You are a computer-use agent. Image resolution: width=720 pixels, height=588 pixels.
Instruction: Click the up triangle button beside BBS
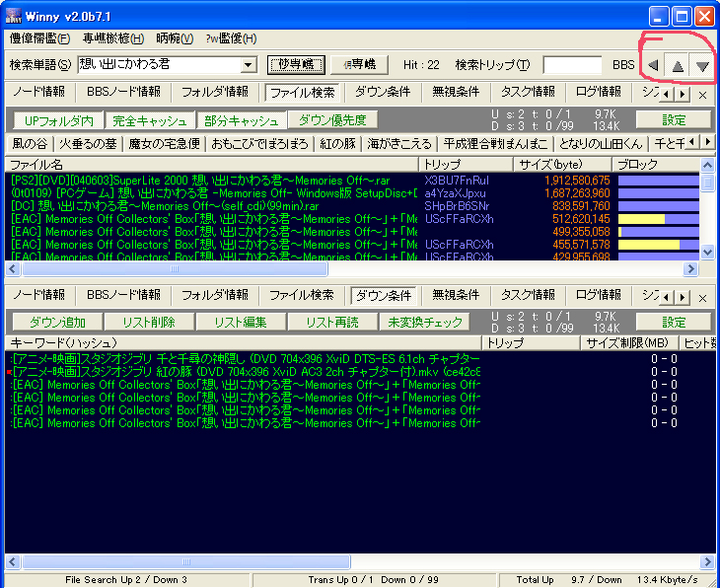coord(678,65)
